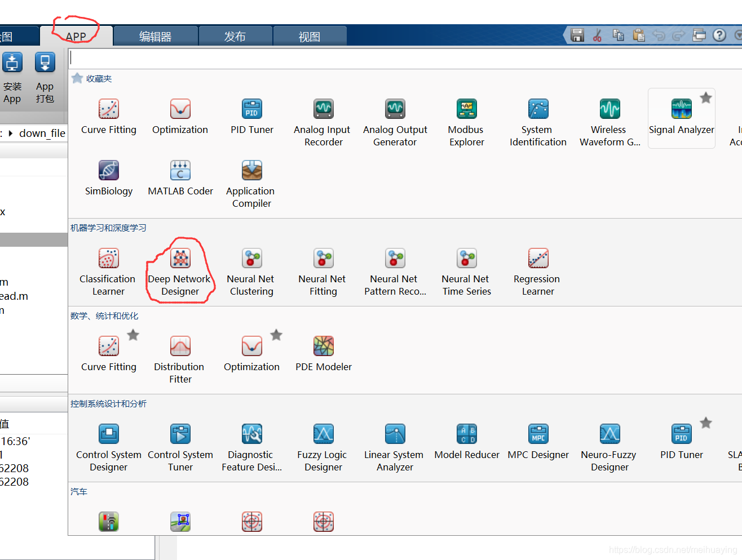Focus the app gallery search field

pos(405,58)
